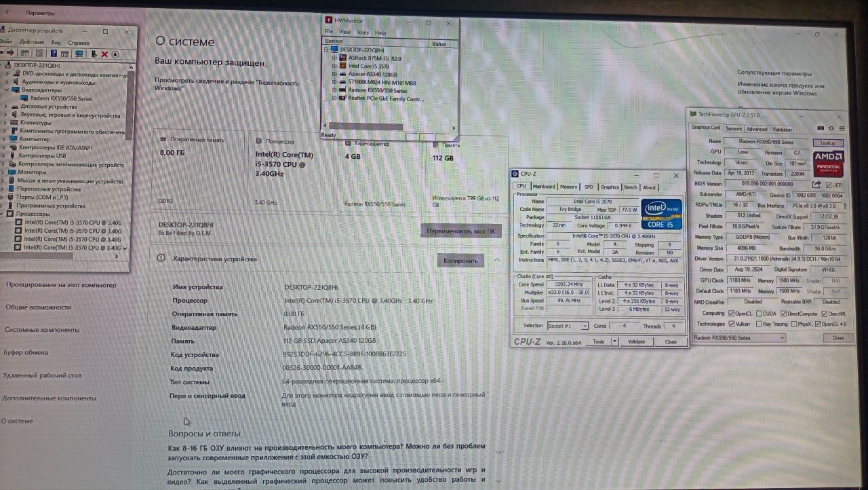
Task: Click the Close button in GPU-Z
Action: (837, 337)
